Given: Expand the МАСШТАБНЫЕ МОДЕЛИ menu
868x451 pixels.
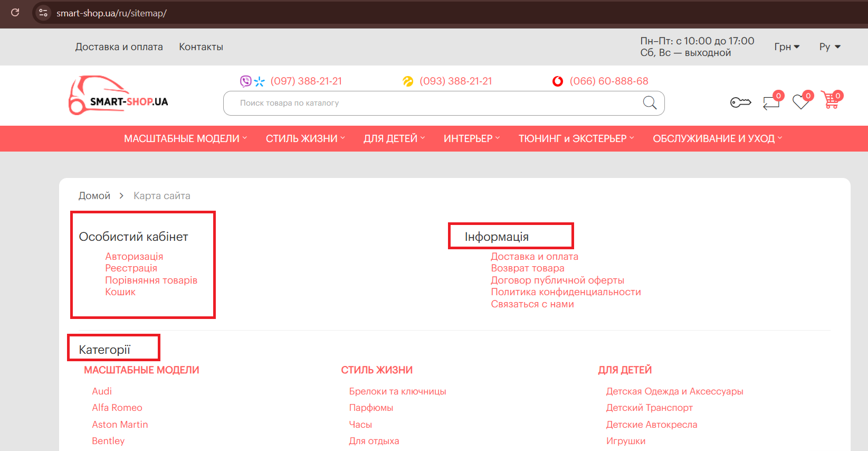Looking at the screenshot, I should [185, 139].
